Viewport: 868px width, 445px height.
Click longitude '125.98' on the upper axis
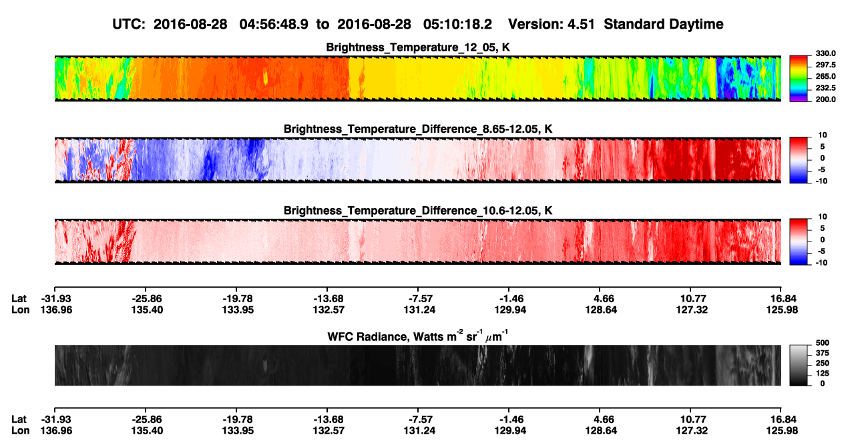point(782,310)
